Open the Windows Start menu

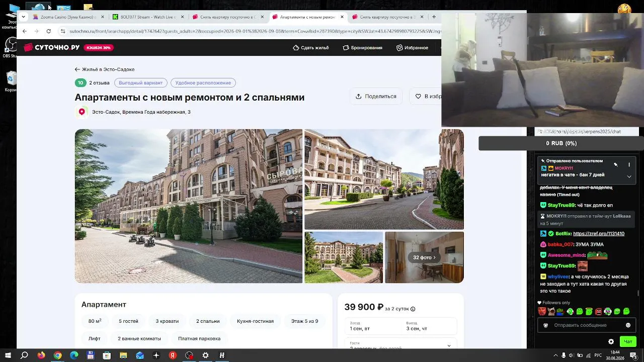[x=8, y=355]
